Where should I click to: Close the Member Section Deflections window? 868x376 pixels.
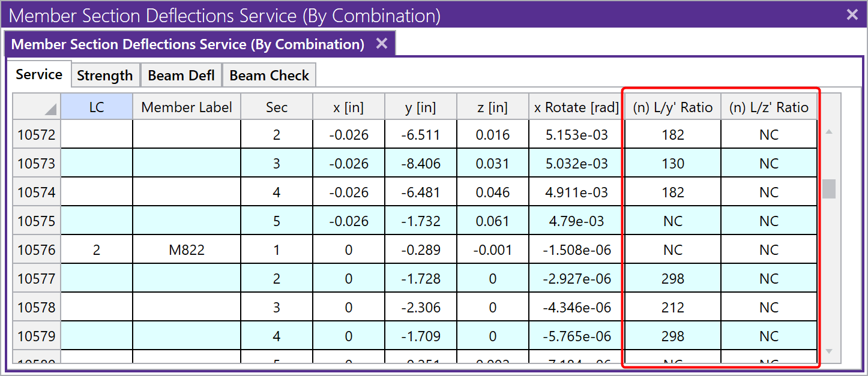pos(852,15)
